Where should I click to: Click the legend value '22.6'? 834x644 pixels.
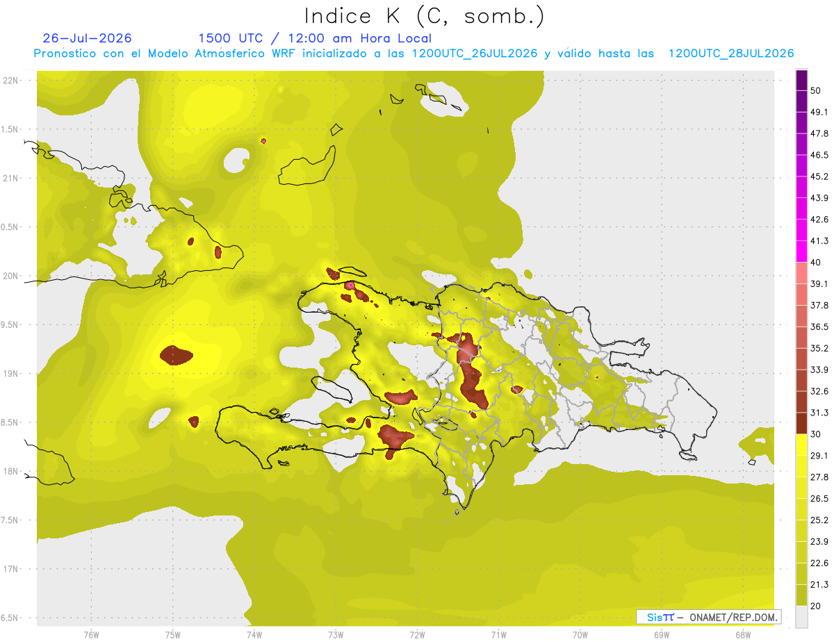coord(819,563)
